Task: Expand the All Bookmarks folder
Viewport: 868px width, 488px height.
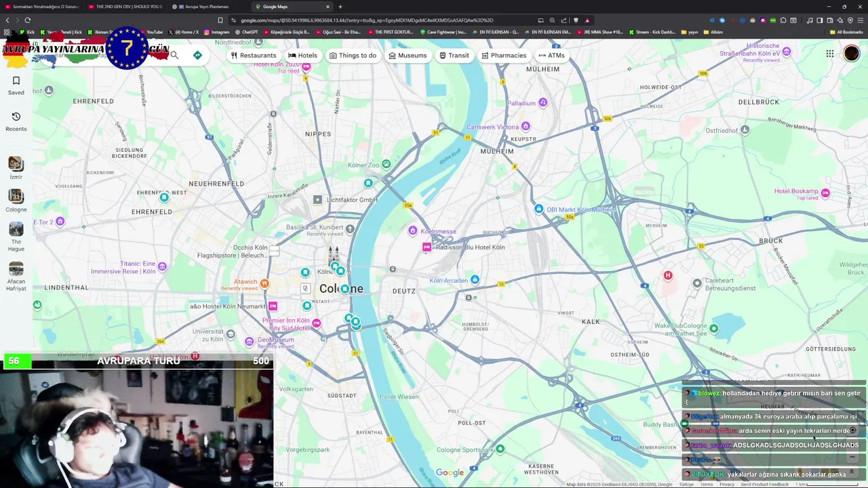Action: click(x=846, y=32)
